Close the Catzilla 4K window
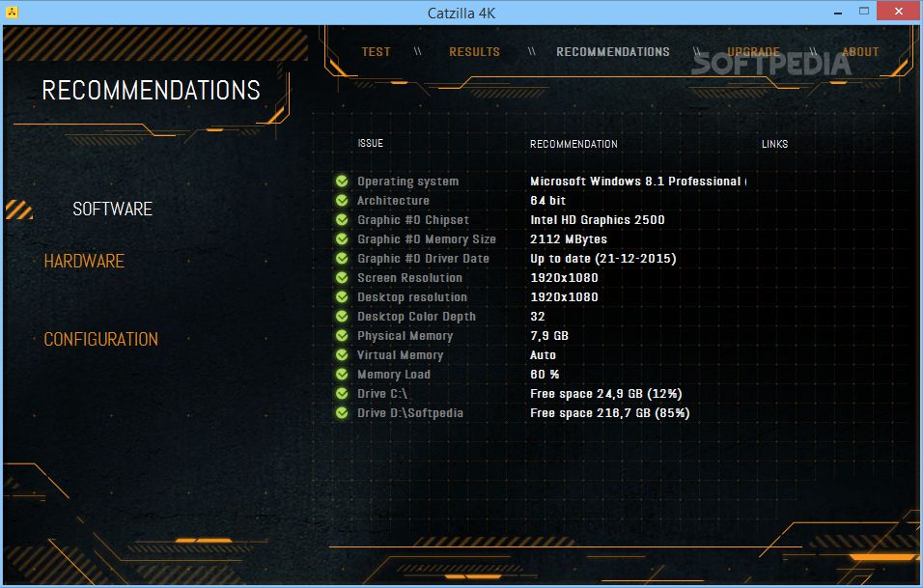This screenshot has height=588, width=923. pyautogui.click(x=898, y=12)
